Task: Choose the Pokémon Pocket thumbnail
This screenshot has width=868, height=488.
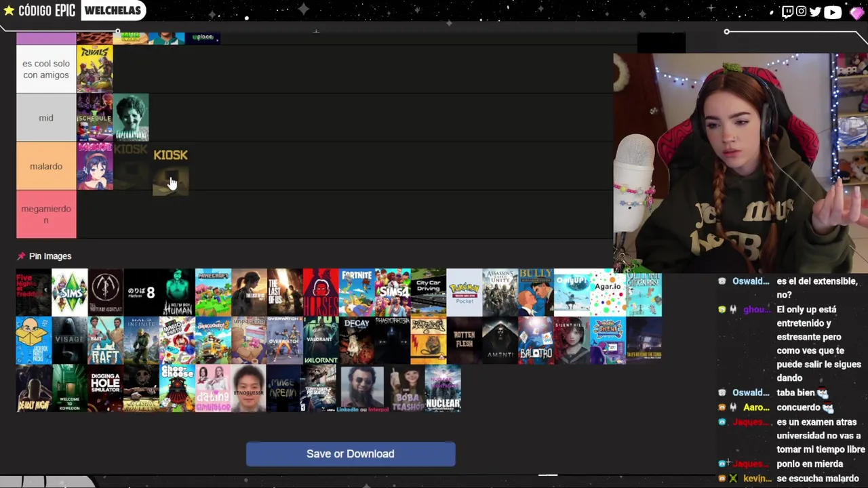Action: 465,293
